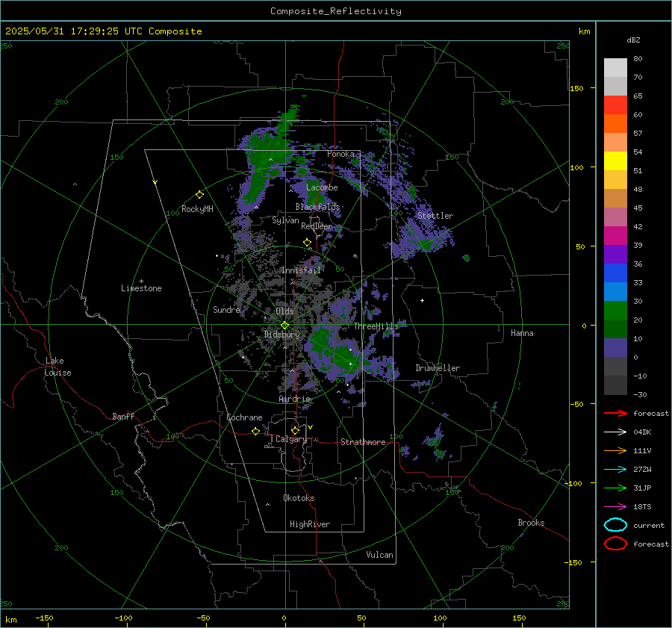The image size is (672, 628).
Task: Click the 65 dBZ red color swatch
Action: click(x=615, y=105)
